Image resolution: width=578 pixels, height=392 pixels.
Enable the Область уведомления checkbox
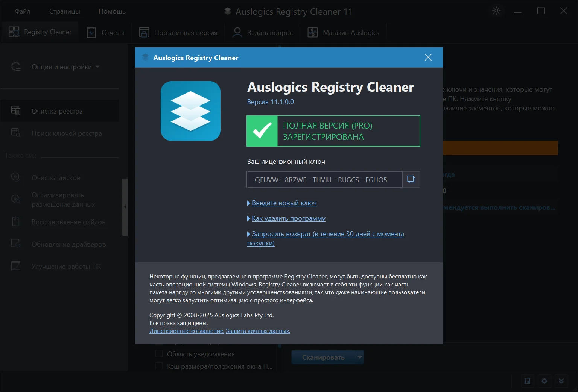tap(159, 354)
